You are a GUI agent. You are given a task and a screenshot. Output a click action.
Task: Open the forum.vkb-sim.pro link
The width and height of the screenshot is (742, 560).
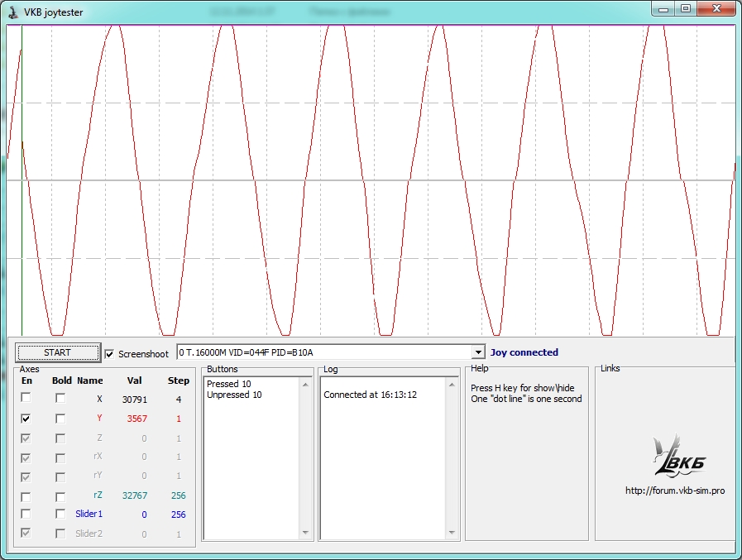click(x=675, y=491)
